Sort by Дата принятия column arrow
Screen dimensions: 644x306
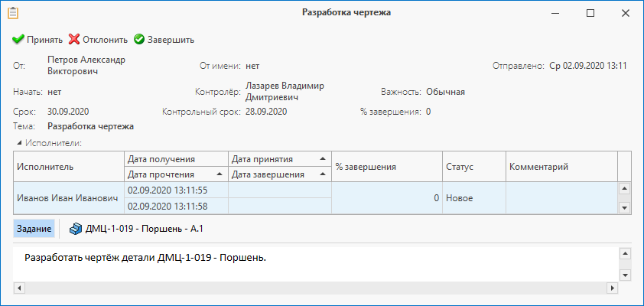coord(323,159)
